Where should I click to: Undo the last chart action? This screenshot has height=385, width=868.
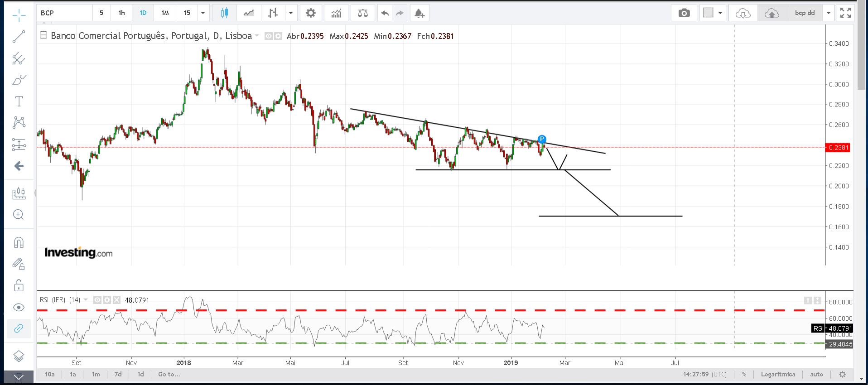point(385,13)
